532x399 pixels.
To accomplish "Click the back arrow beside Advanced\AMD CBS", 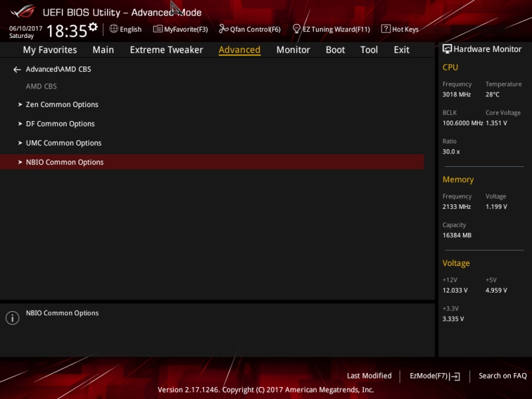I will click(17, 70).
